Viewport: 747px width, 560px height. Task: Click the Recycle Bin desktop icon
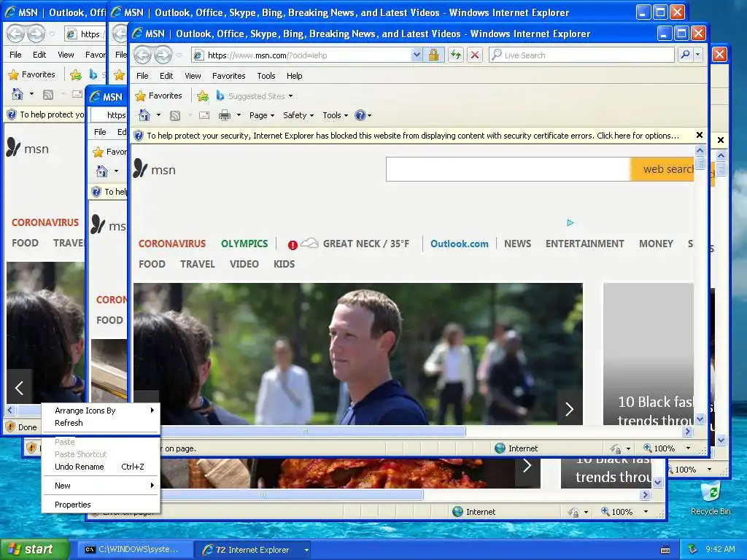pos(711,498)
